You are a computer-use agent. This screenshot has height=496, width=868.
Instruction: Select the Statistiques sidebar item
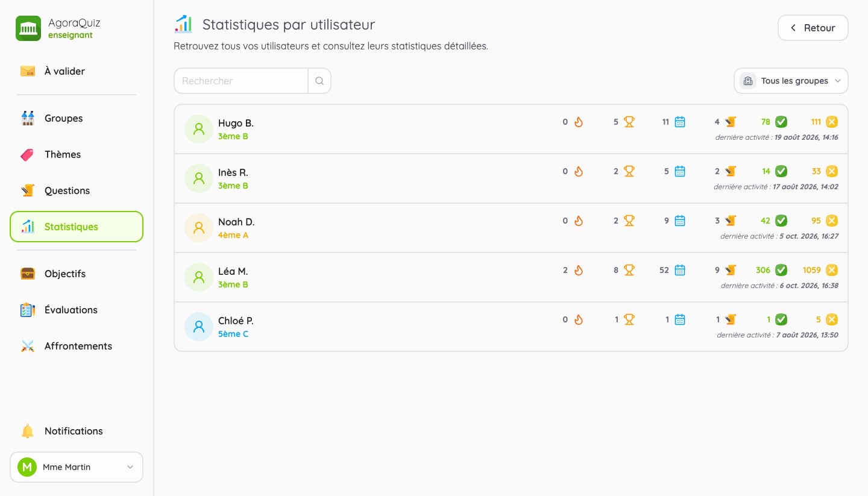77,227
